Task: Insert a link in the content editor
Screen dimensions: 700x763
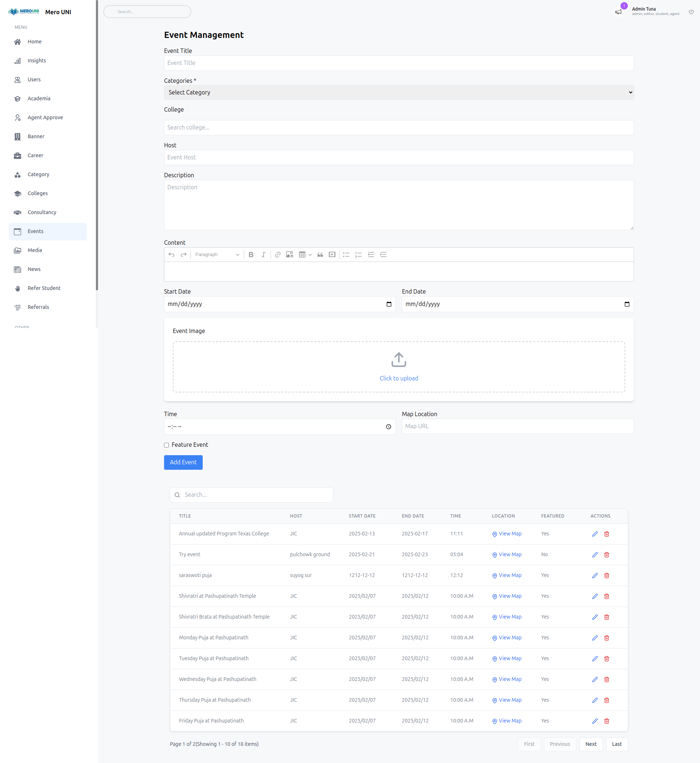Action: 277,254
